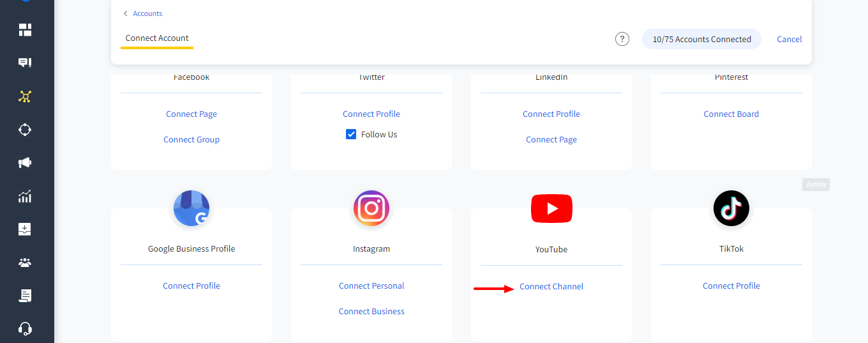The image size is (868, 343).
Task: Open the dashboard grid icon in sidebar
Action: click(25, 29)
